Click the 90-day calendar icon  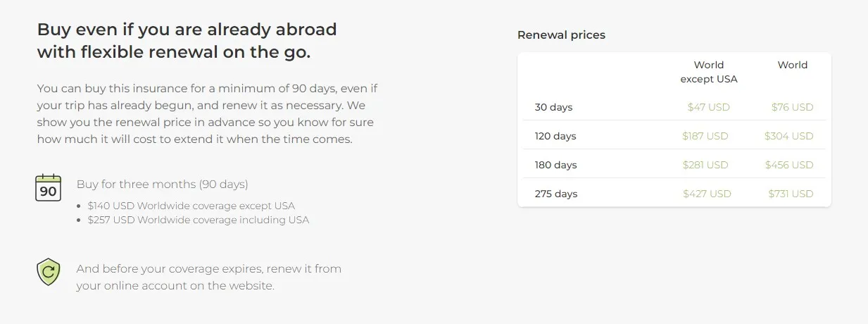coord(49,188)
